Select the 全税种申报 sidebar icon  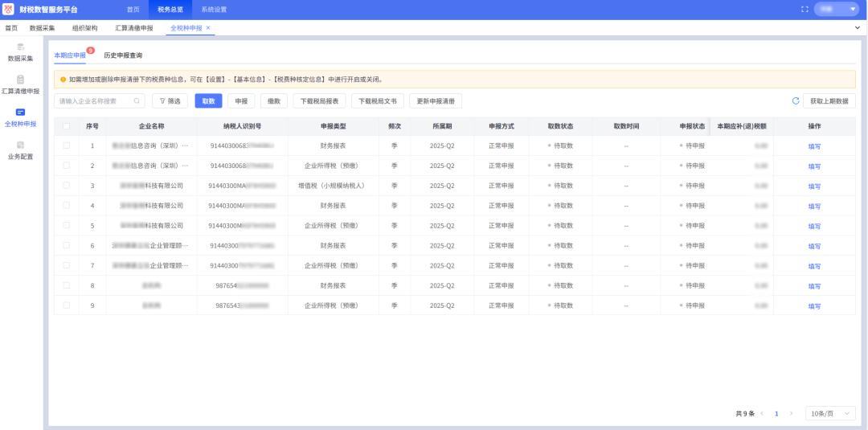(x=20, y=113)
